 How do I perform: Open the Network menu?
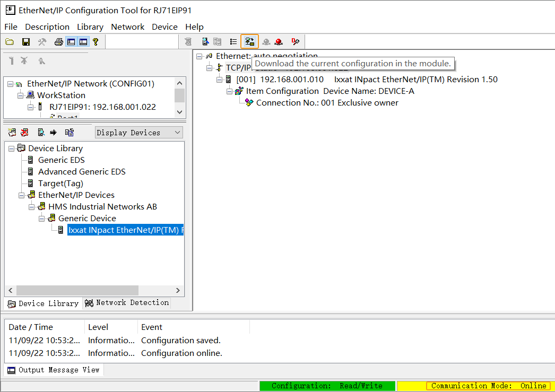coord(127,27)
